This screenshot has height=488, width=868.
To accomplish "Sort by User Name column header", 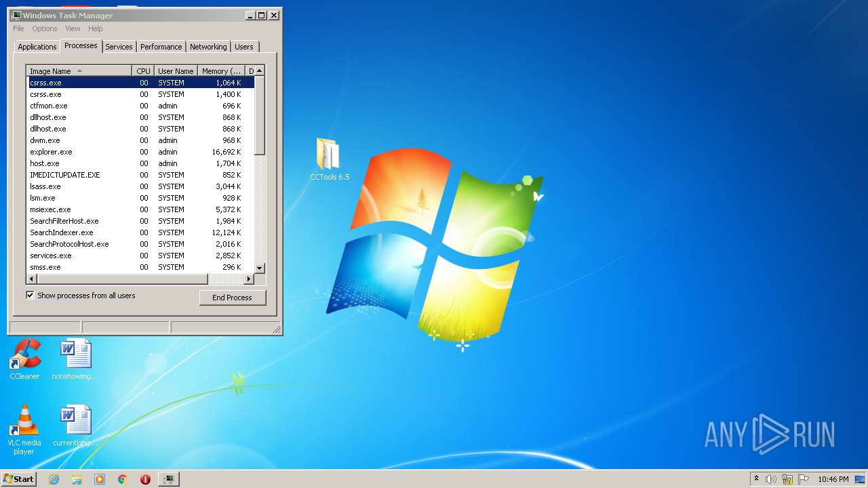I will click(x=176, y=71).
